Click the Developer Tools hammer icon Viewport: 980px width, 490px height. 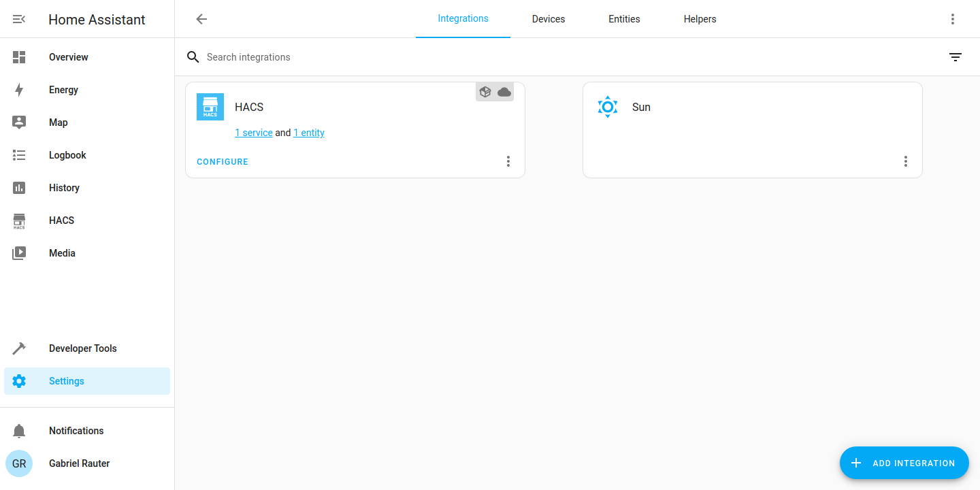[19, 348]
